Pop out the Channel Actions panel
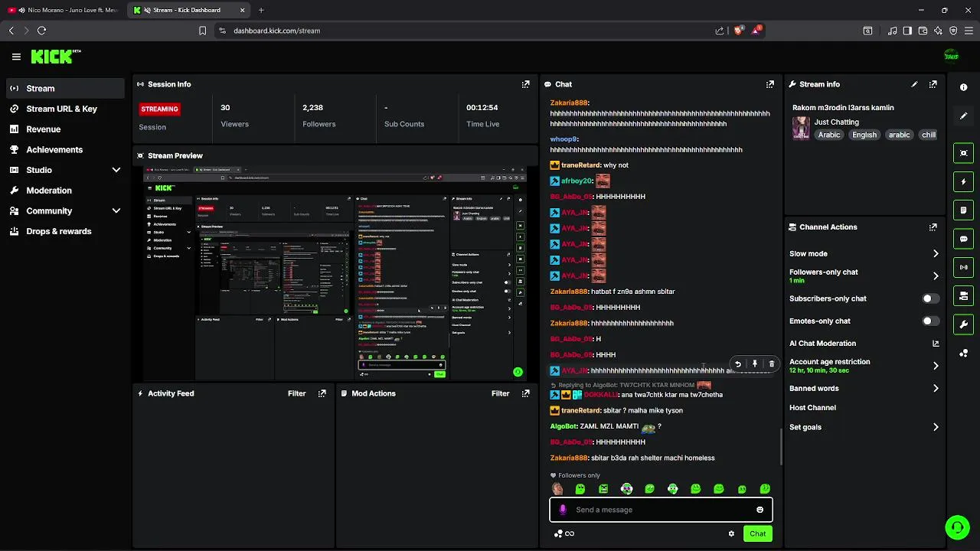The image size is (980, 551). coord(933,227)
